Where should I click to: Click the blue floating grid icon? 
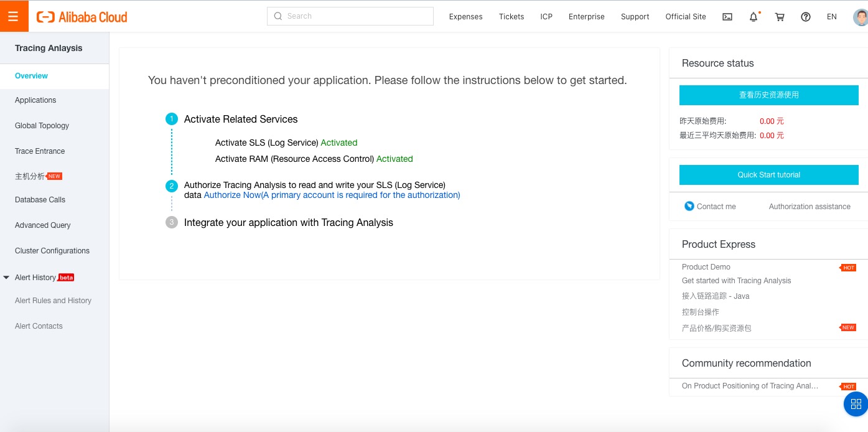pyautogui.click(x=856, y=404)
